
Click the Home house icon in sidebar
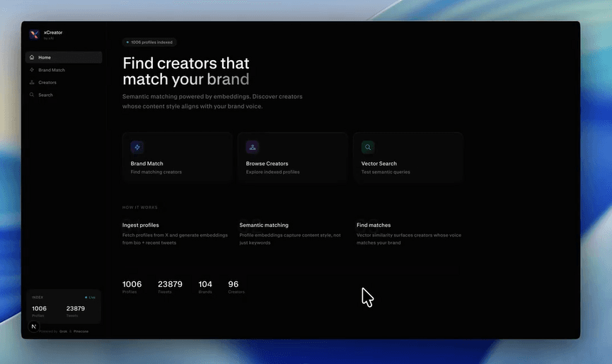pyautogui.click(x=32, y=57)
